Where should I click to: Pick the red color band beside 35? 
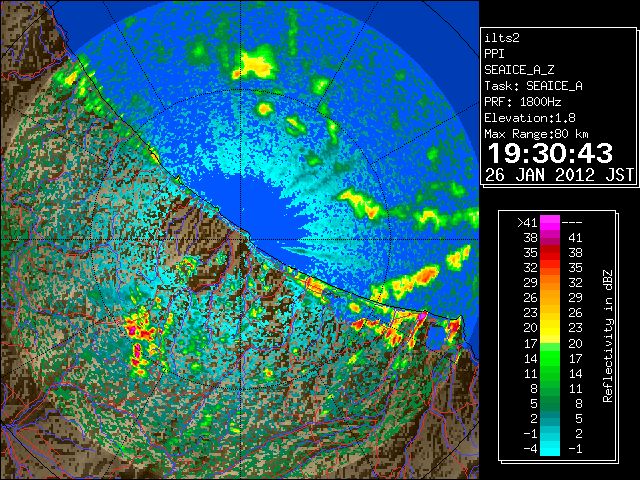click(550, 253)
